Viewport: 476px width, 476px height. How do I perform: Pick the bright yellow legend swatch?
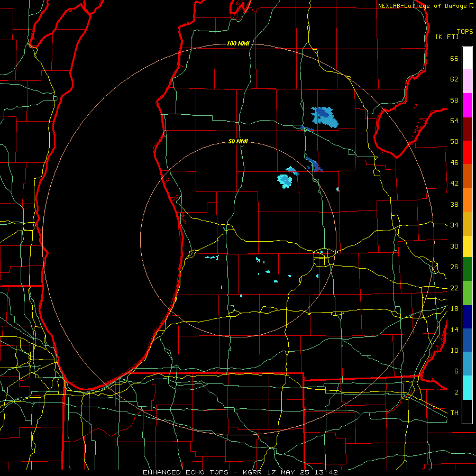(x=467, y=246)
